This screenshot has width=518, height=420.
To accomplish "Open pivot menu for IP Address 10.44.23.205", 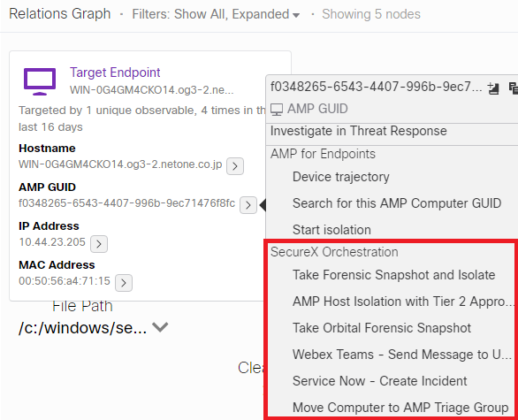I will [99, 244].
